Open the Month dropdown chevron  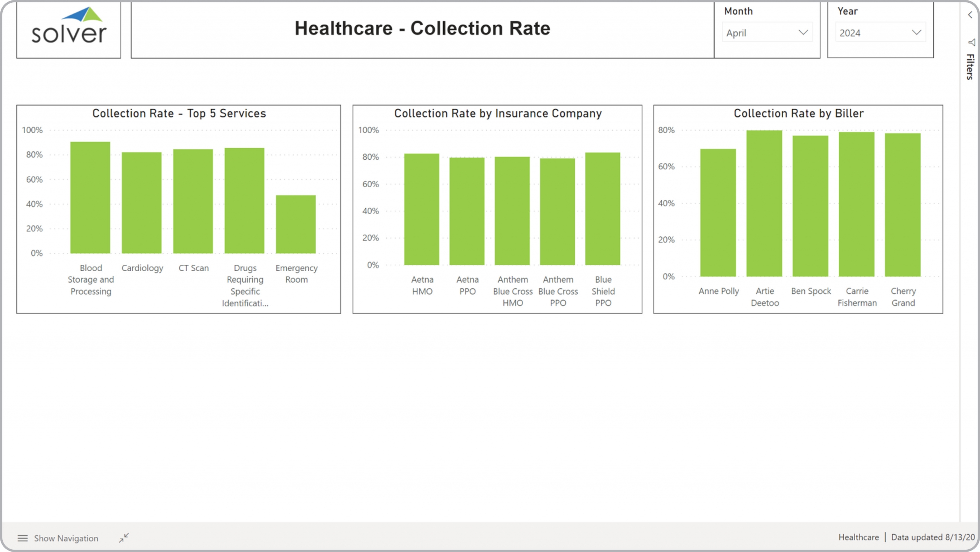tap(803, 33)
